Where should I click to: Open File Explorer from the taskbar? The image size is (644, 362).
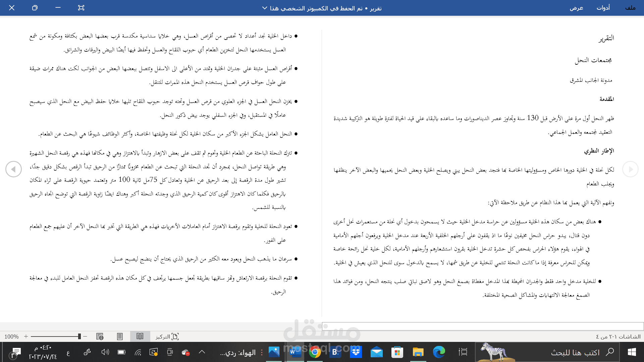[x=418, y=352]
